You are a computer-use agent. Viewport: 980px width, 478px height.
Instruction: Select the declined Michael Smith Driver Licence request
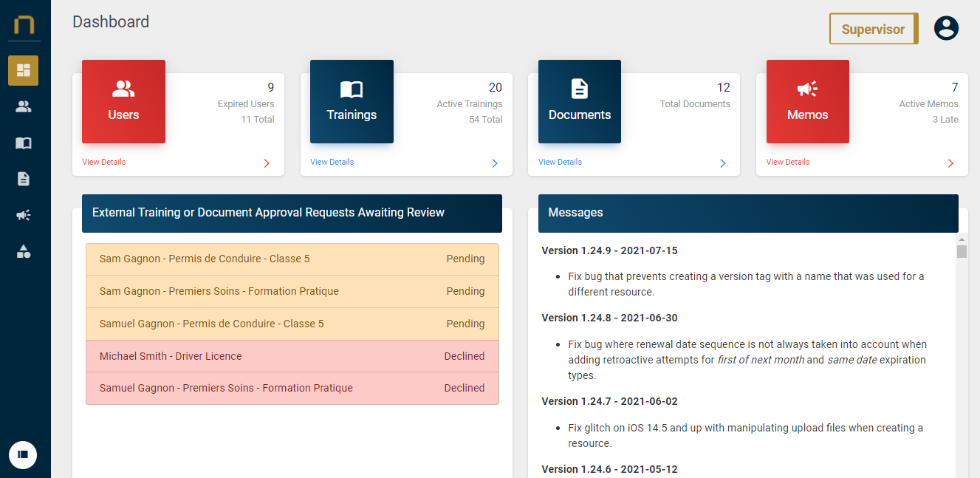tap(292, 355)
